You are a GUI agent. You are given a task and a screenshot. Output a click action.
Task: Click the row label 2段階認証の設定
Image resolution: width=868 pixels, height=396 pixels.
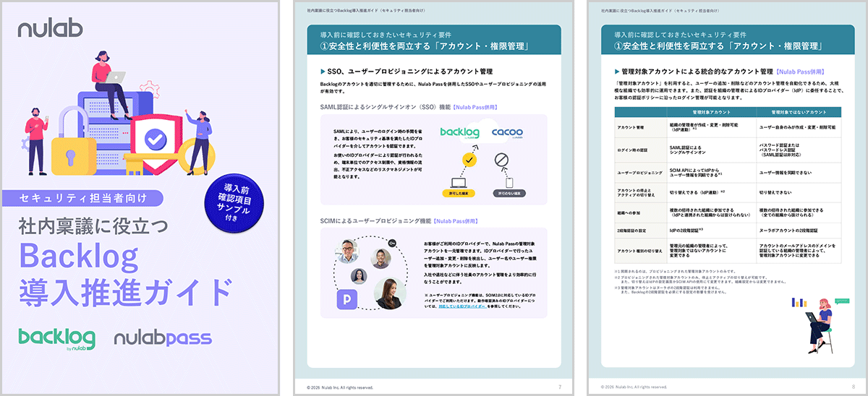pyautogui.click(x=632, y=230)
